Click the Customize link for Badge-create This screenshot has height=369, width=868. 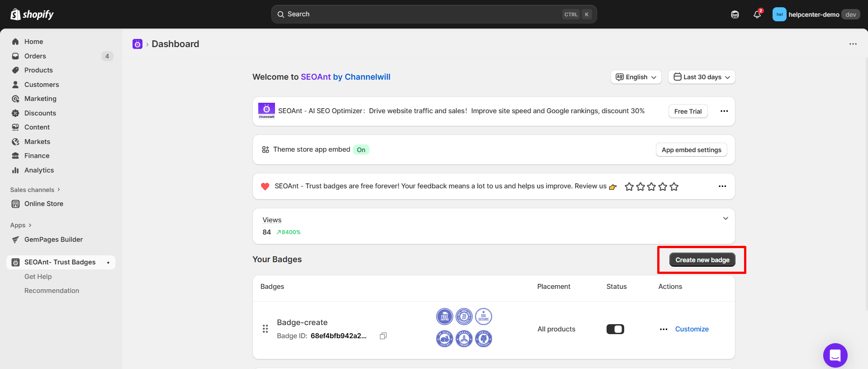point(692,329)
